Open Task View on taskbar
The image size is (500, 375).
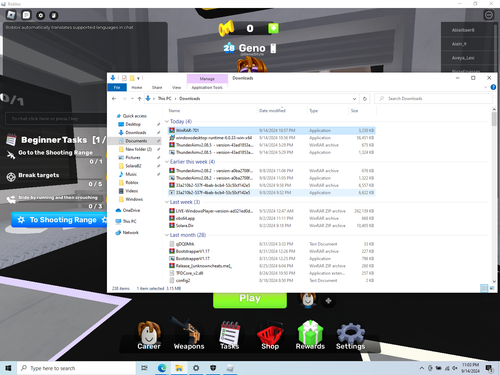144,368
